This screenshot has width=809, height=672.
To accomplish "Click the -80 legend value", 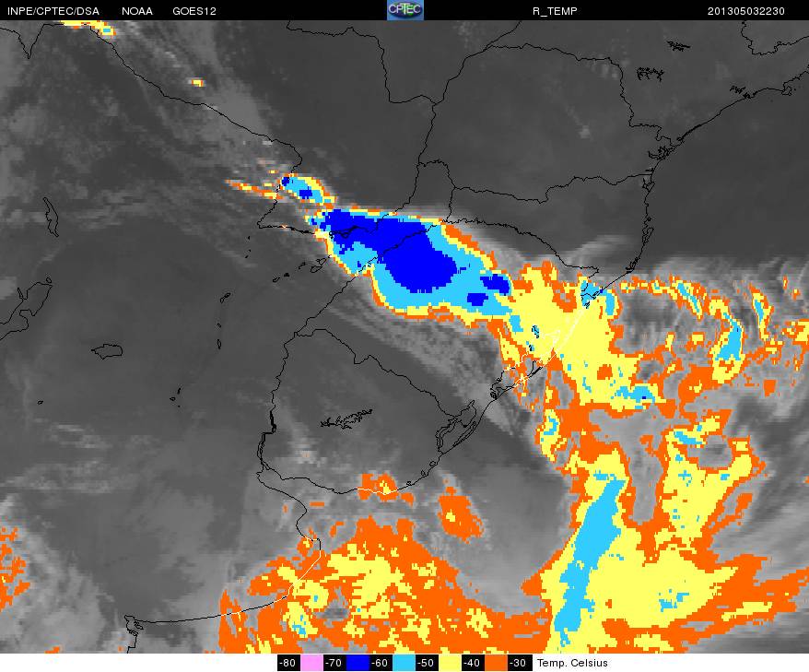I will tap(287, 663).
